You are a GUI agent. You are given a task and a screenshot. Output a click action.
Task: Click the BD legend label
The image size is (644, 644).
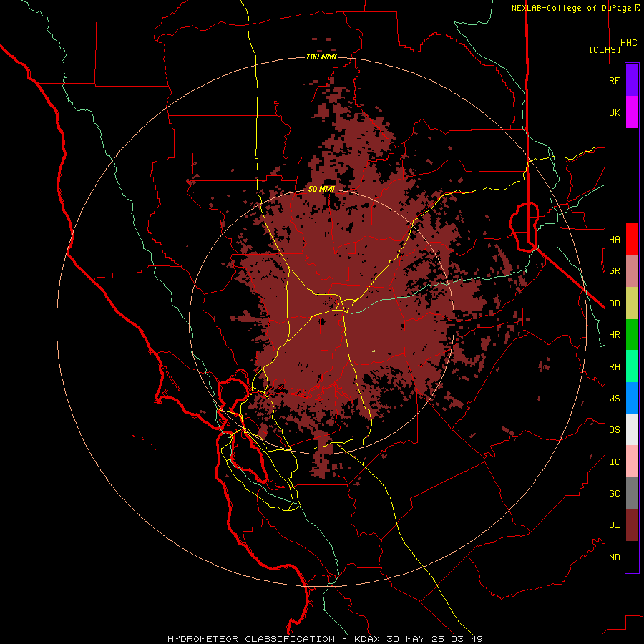(615, 303)
